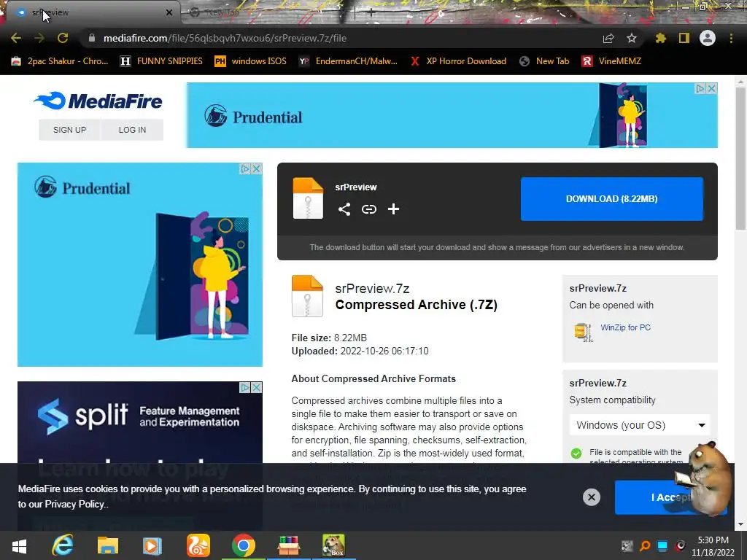Switch to Chrome in taskbar
Screen dimensions: 747x560
click(243, 545)
